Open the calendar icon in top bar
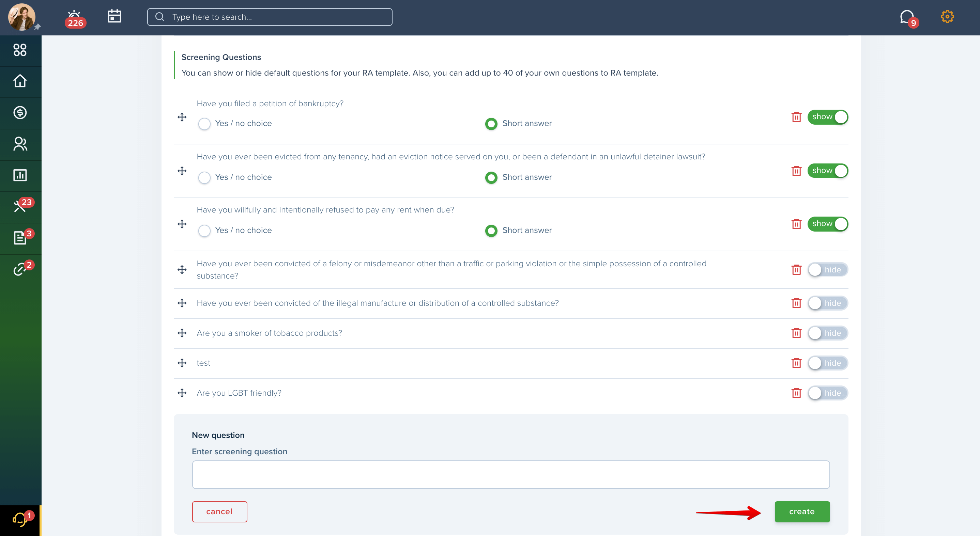This screenshot has height=536, width=980. (114, 16)
